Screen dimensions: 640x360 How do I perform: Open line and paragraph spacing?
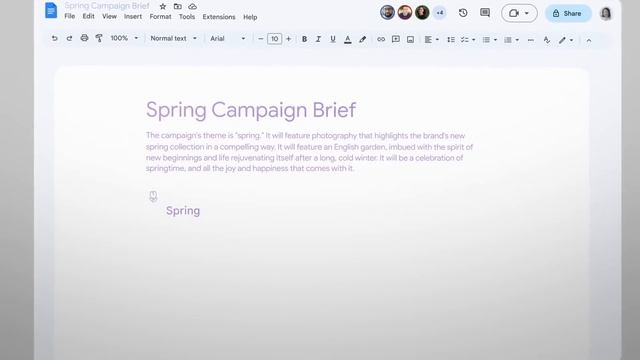[451, 40]
